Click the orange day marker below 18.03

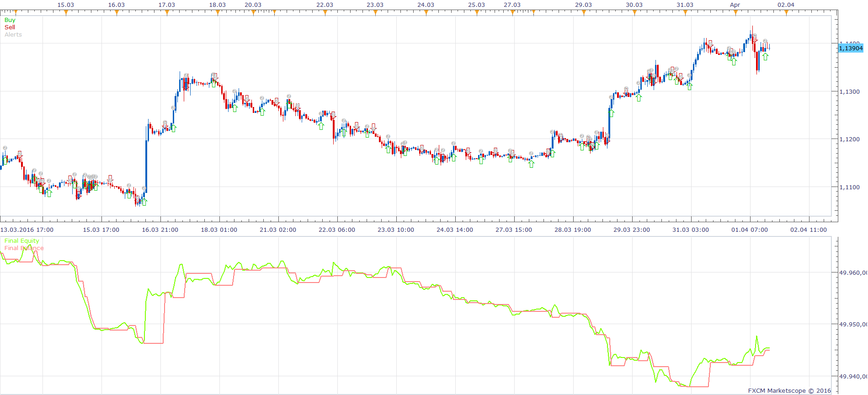click(218, 13)
